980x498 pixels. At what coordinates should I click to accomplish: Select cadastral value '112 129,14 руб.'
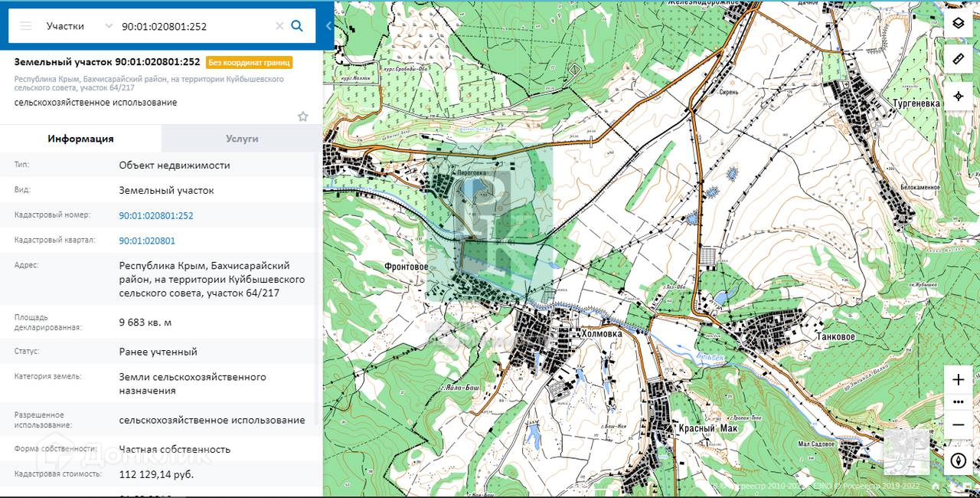156,474
